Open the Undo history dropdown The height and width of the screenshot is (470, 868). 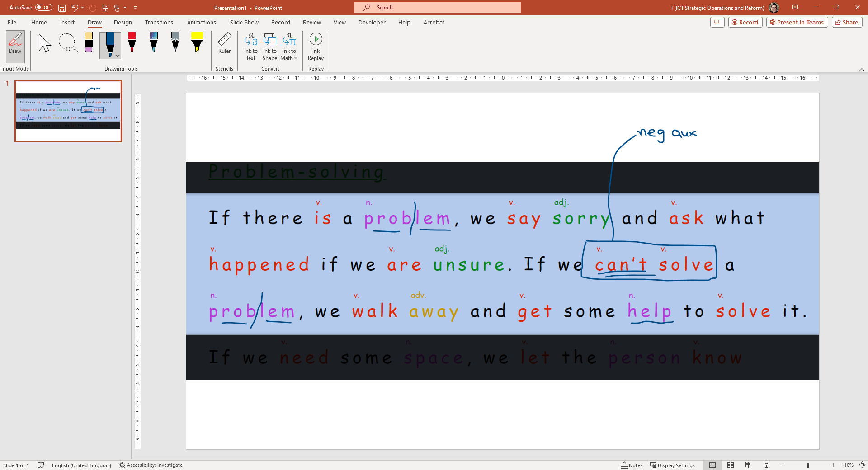tap(83, 8)
